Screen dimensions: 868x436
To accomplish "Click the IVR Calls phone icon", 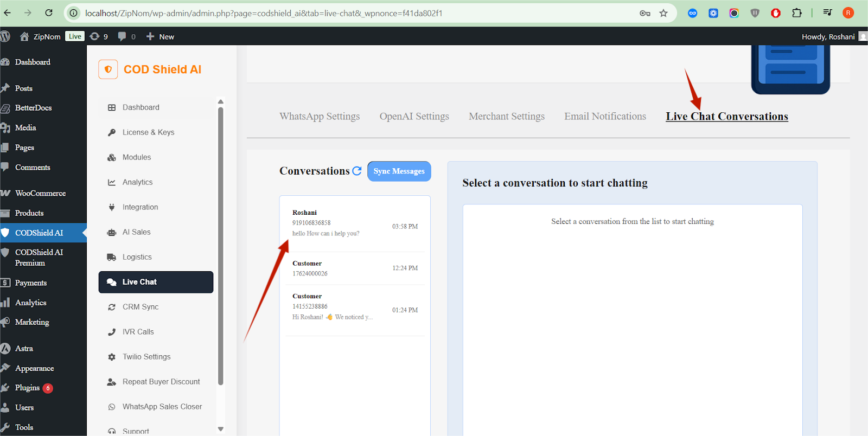I will tap(112, 332).
